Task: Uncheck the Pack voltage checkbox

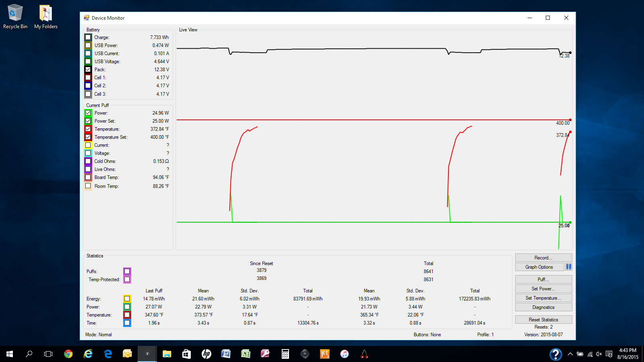Action: [88, 70]
